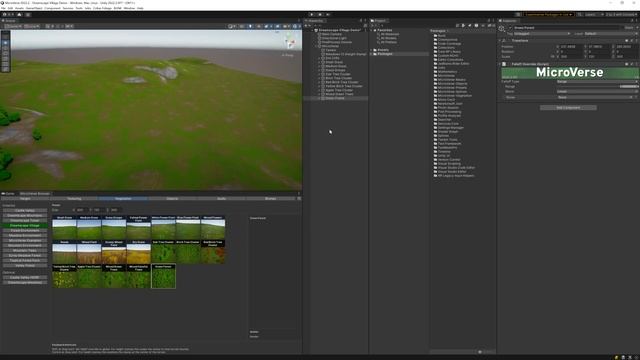Switch browser to the Texturing category

tap(74, 199)
